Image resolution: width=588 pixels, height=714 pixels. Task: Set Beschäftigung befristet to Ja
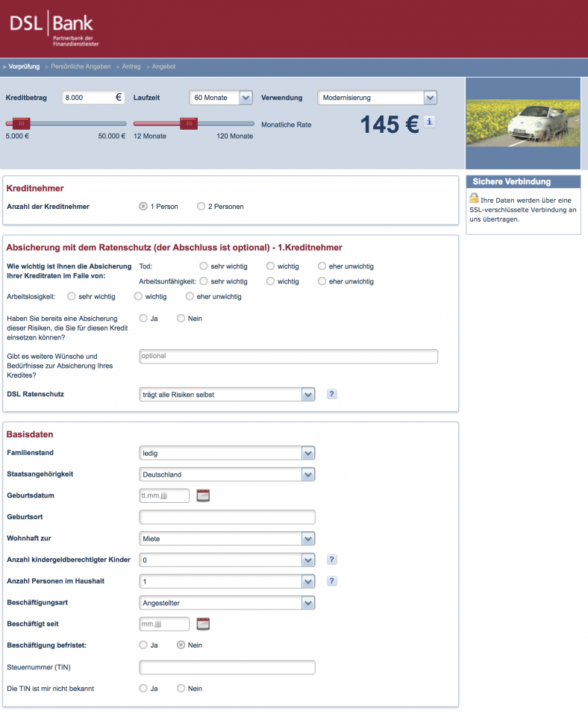(143, 645)
